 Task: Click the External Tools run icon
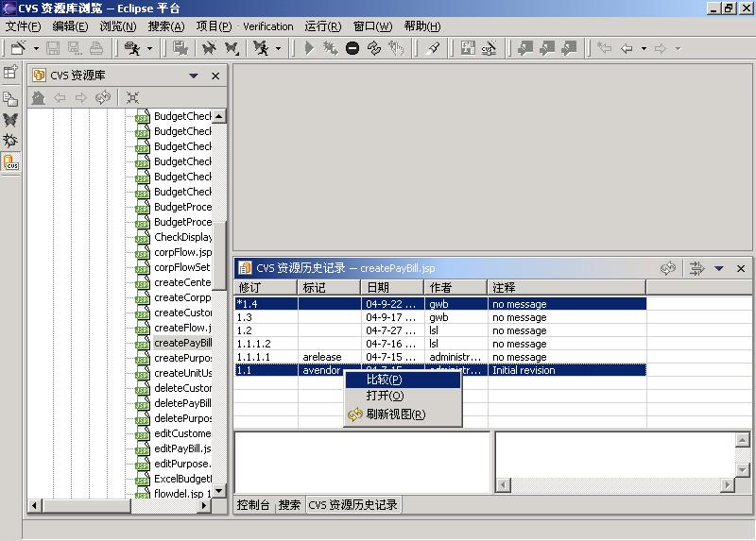pos(132,48)
